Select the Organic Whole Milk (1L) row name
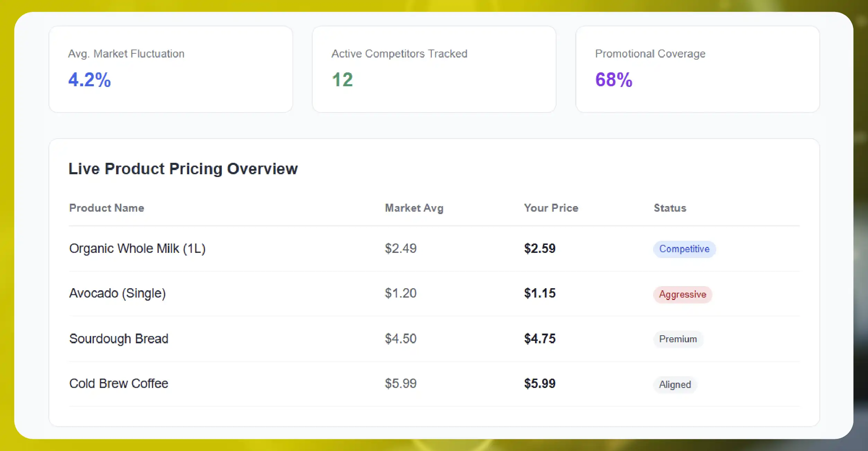The image size is (868, 451). [x=137, y=249]
